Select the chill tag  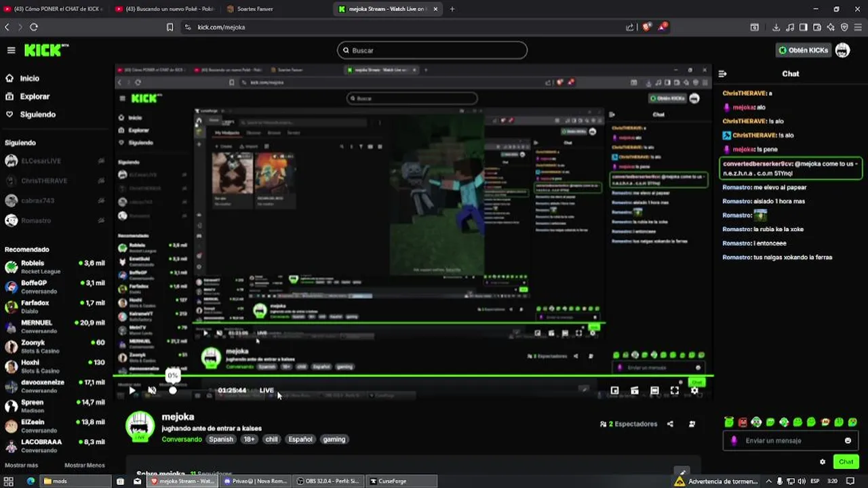pyautogui.click(x=271, y=439)
